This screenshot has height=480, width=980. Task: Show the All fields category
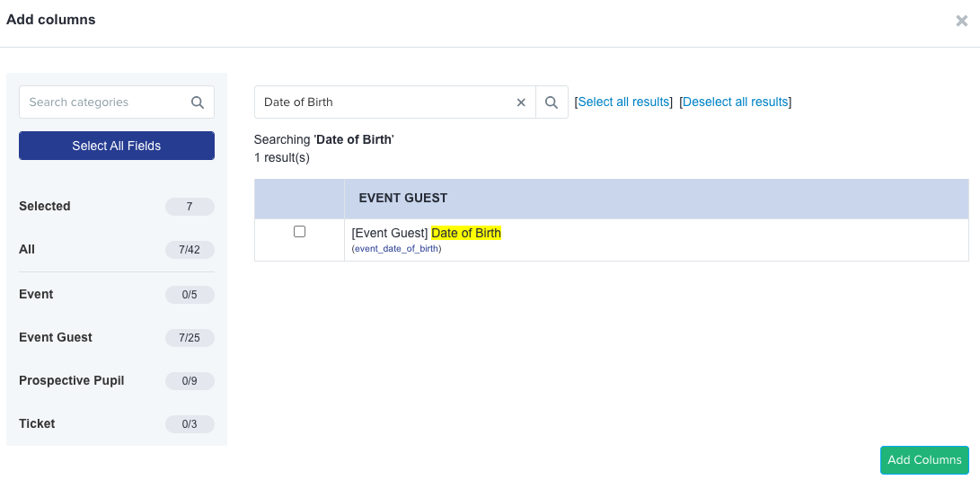coord(117,250)
